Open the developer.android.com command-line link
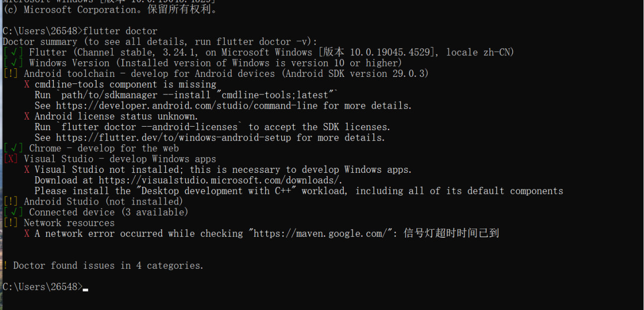Screen dimensions: 644x310 (187, 106)
